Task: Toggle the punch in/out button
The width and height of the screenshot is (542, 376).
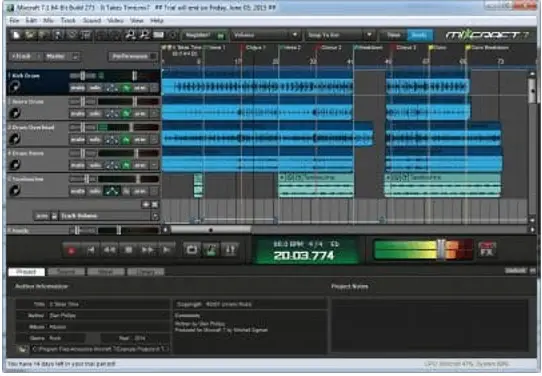Action: (230, 250)
